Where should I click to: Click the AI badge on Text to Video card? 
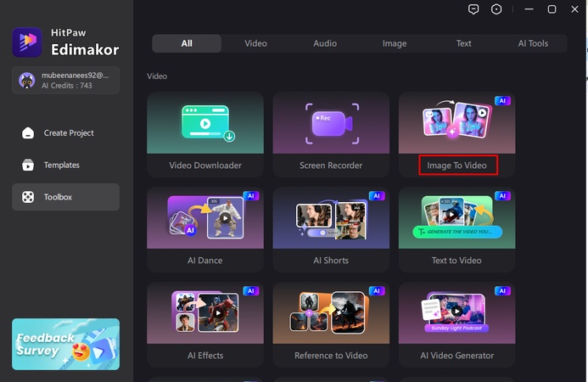502,196
